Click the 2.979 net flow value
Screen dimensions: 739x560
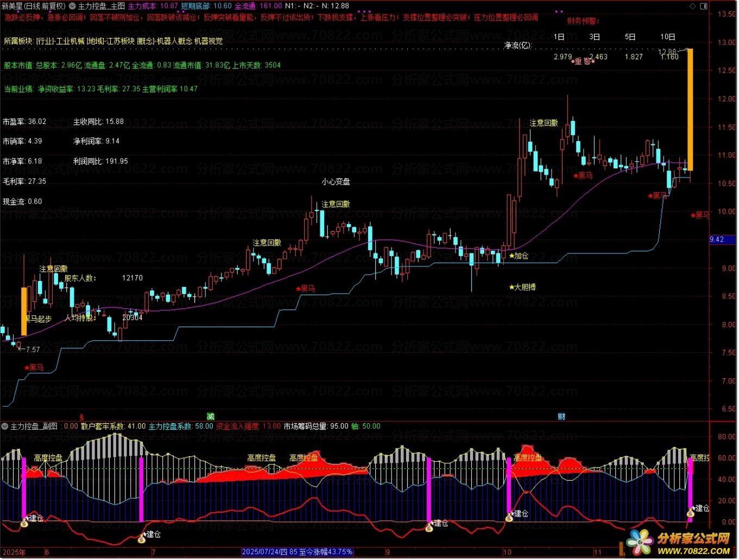pos(563,57)
